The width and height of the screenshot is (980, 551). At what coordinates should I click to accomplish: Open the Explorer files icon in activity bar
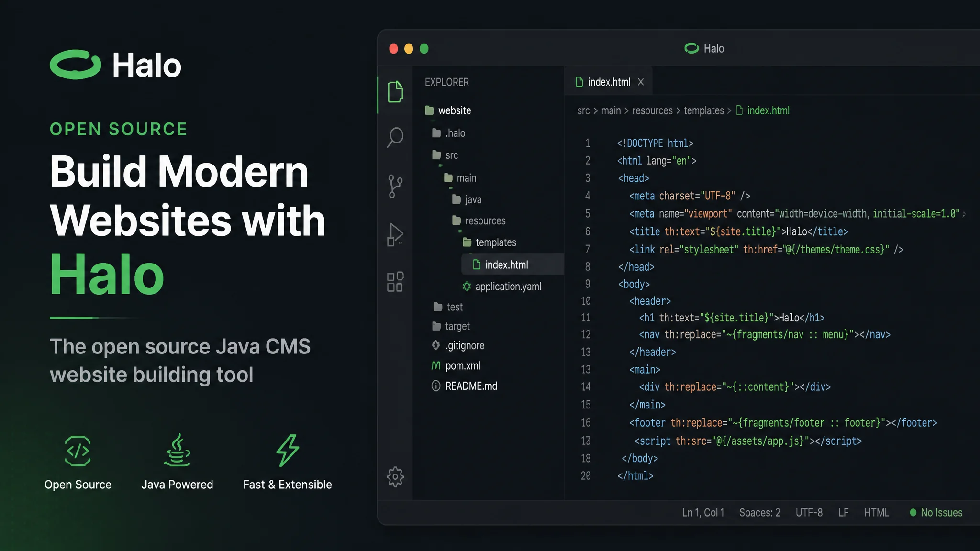395,91
